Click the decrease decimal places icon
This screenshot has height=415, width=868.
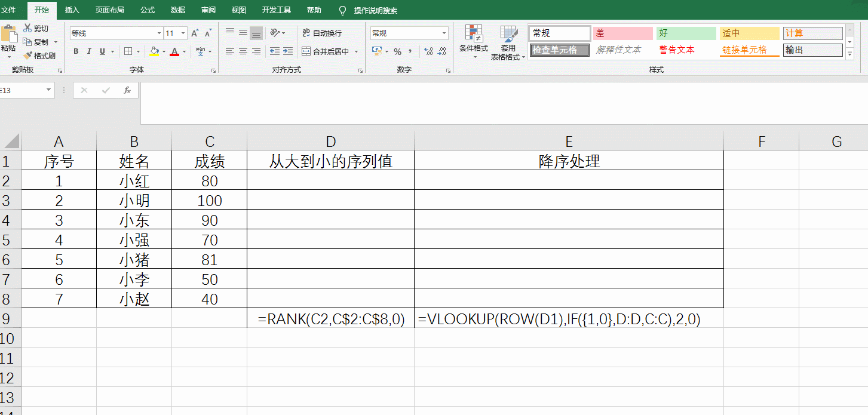pos(441,52)
